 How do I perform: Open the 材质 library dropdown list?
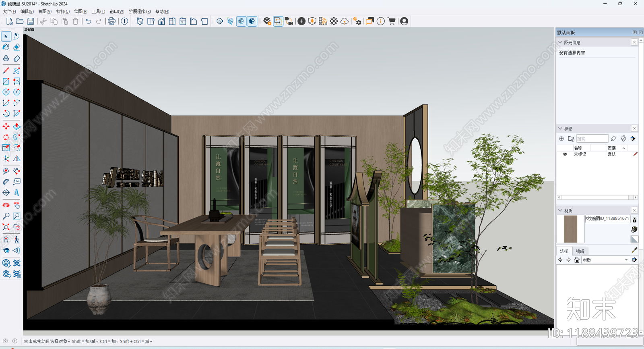(x=605, y=260)
